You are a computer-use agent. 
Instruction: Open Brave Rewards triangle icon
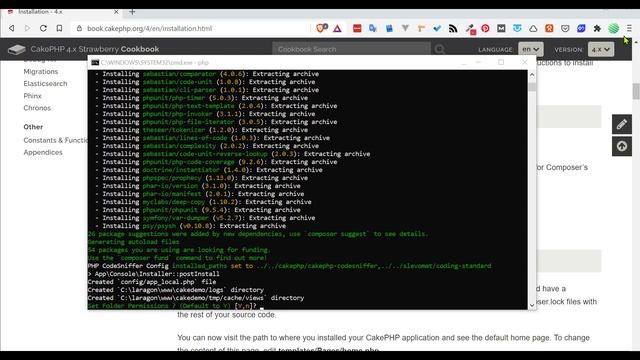click(337, 29)
